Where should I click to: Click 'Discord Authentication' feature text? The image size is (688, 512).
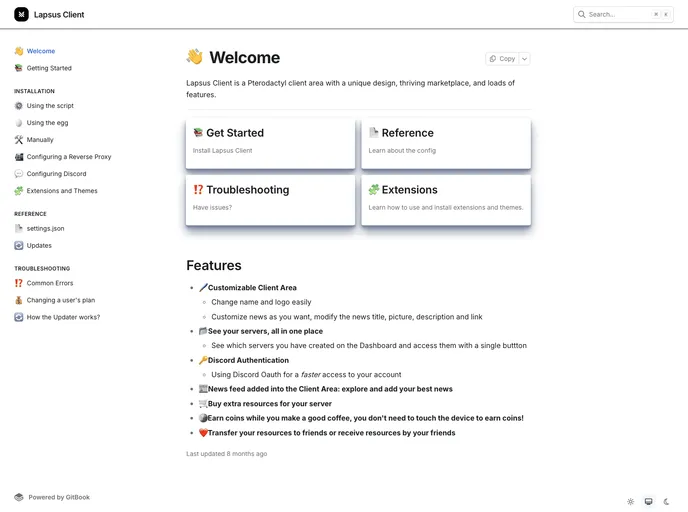click(248, 360)
